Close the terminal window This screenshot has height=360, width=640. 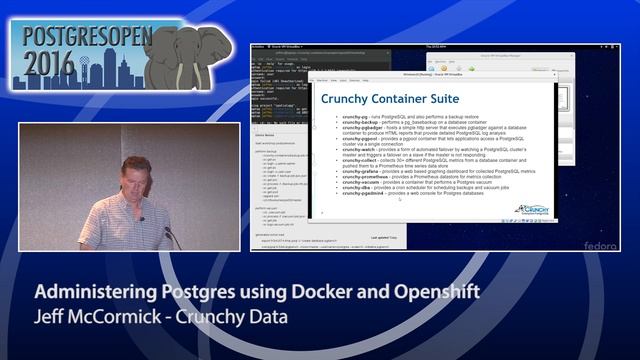388,53
